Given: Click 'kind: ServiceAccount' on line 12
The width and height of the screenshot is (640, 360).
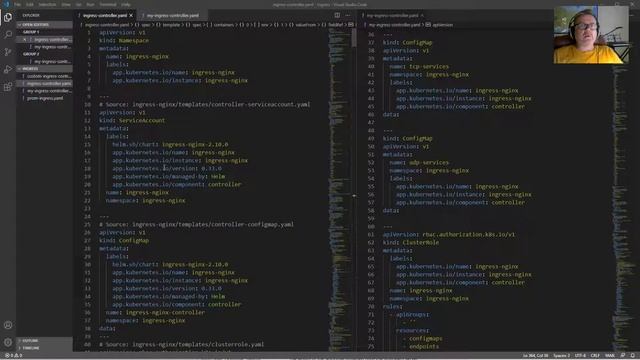Looking at the screenshot, I should point(132,120).
